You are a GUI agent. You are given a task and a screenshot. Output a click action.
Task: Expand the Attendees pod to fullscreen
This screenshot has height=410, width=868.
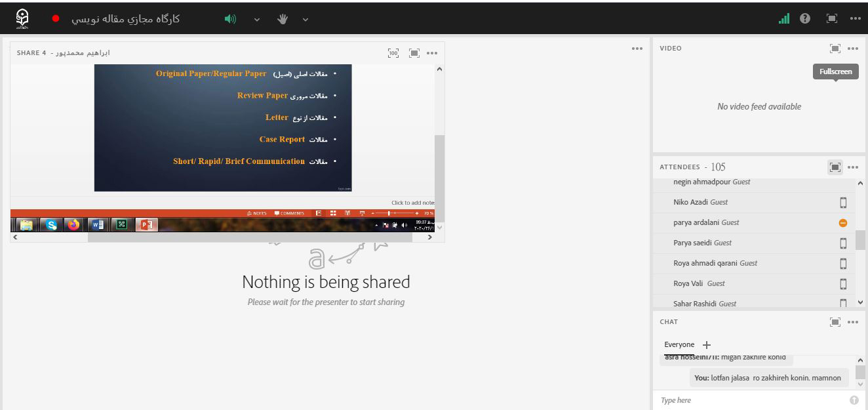pos(835,167)
